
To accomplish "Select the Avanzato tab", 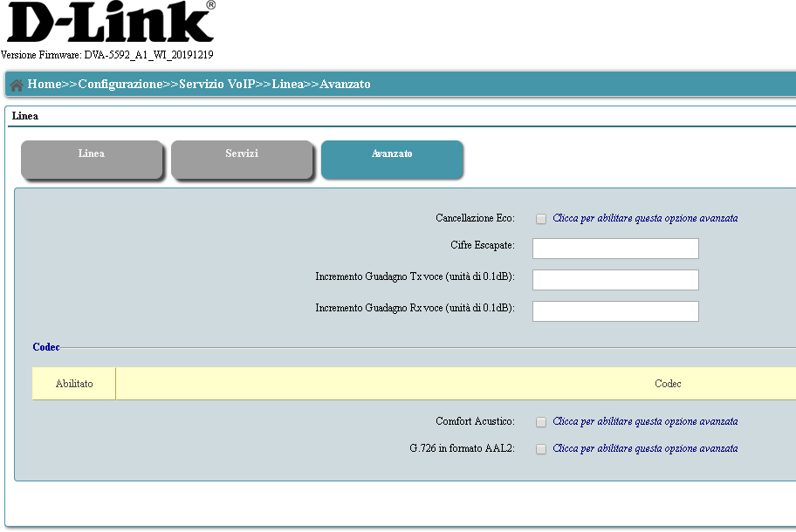I will 392,160.
